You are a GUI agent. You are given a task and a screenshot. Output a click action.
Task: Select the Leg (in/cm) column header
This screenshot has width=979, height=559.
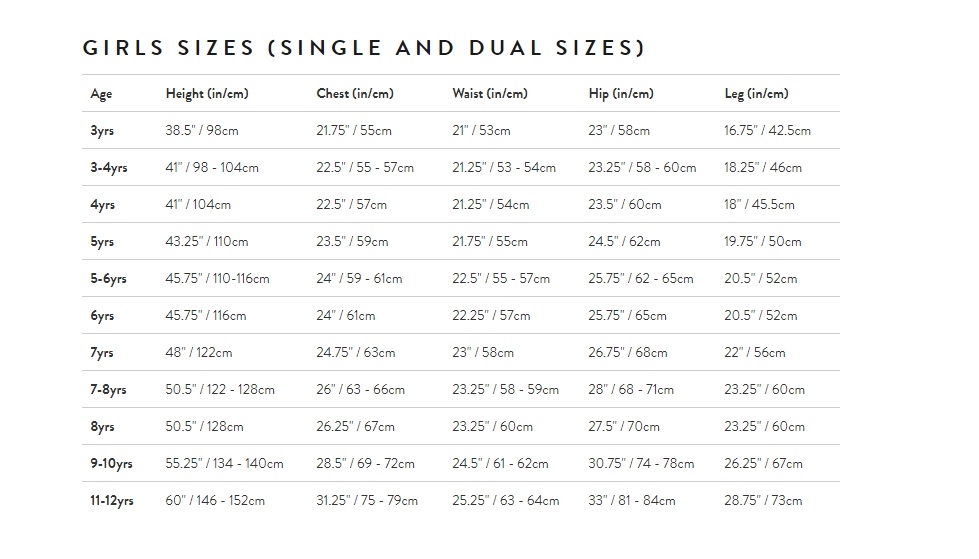(x=756, y=94)
